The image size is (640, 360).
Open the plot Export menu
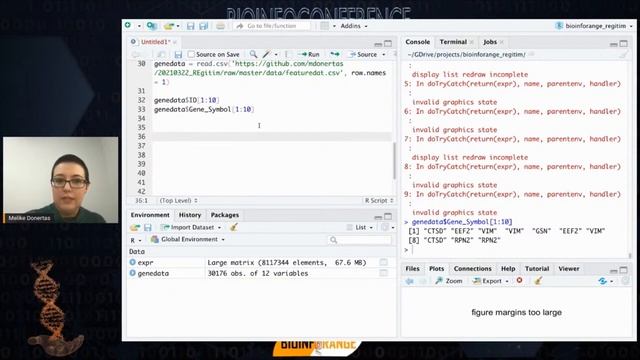(490, 281)
